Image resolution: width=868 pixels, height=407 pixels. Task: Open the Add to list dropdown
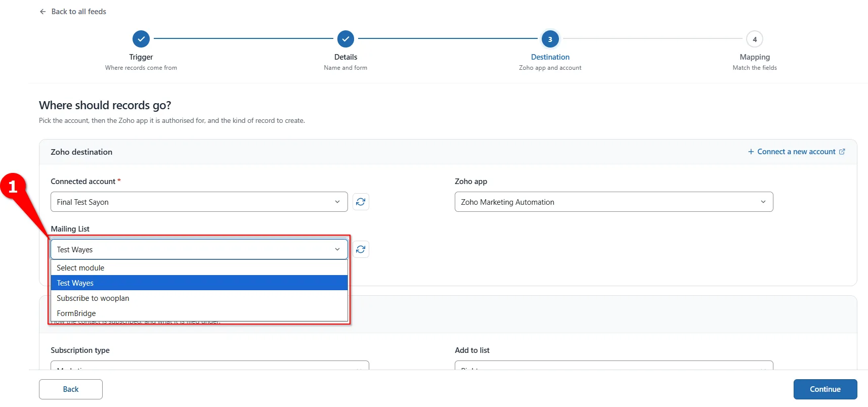point(614,365)
